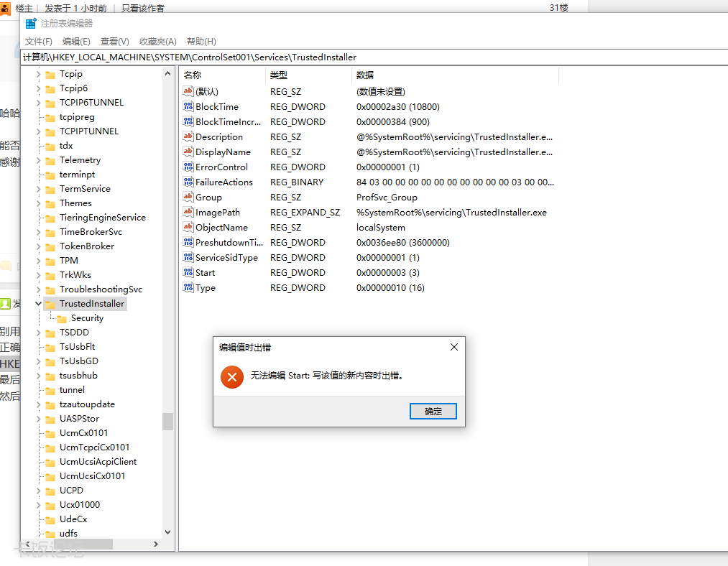728x566 pixels.
Task: Select the TrkWks tree key
Action: click(75, 275)
